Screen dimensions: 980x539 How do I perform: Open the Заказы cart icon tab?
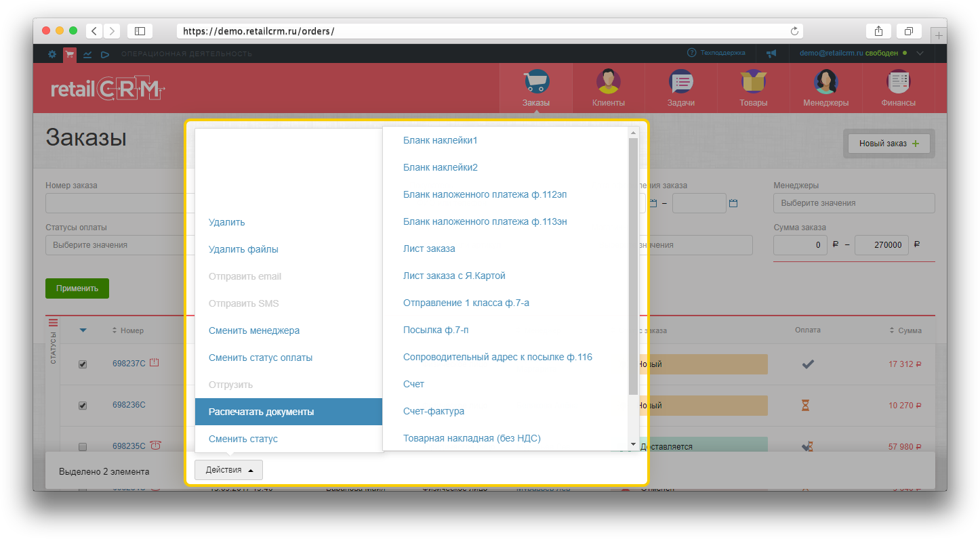point(536,88)
